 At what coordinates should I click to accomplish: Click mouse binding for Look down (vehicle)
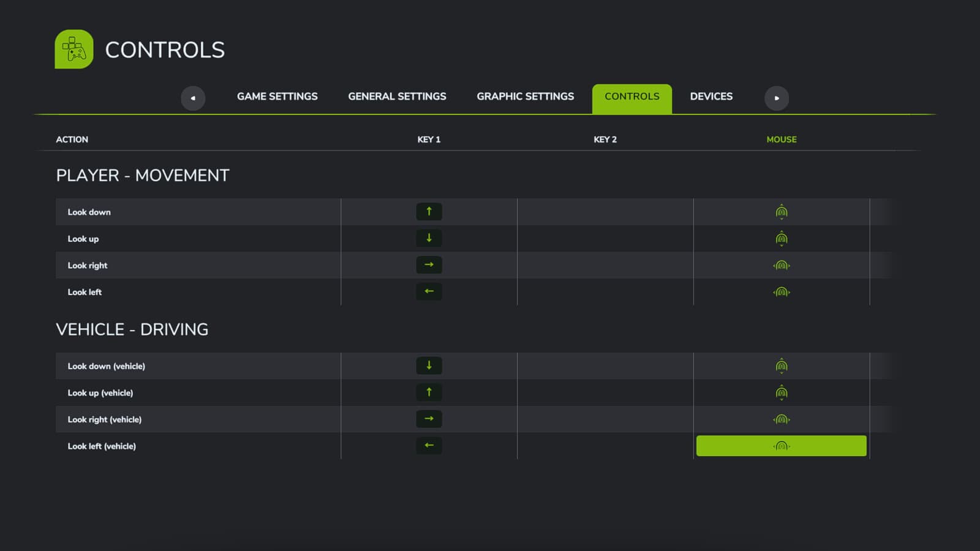(782, 365)
